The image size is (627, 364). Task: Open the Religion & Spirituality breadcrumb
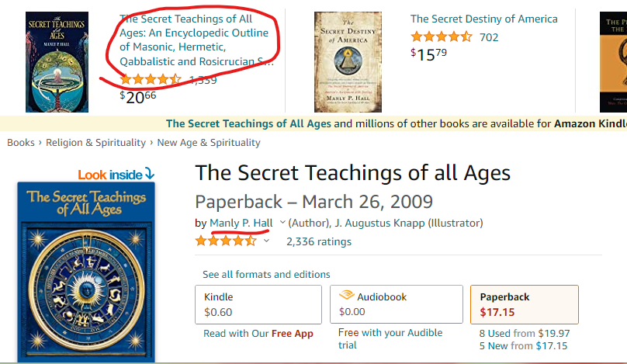pos(95,143)
